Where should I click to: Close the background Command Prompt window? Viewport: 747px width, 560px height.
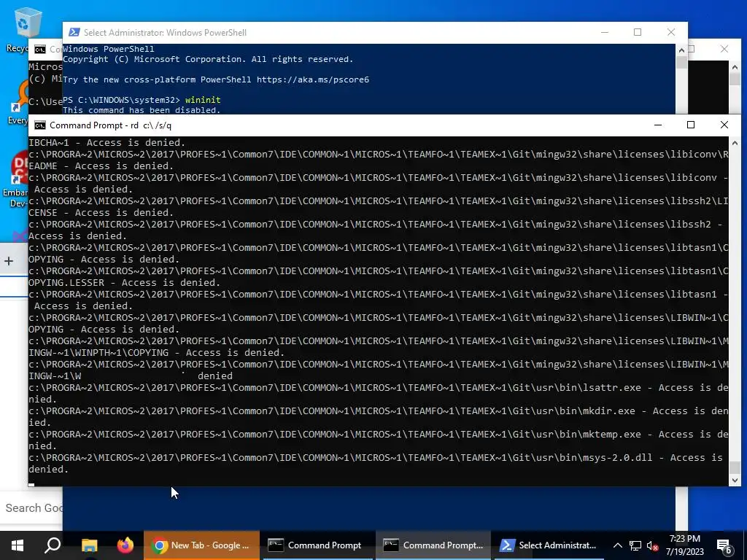[724, 49]
